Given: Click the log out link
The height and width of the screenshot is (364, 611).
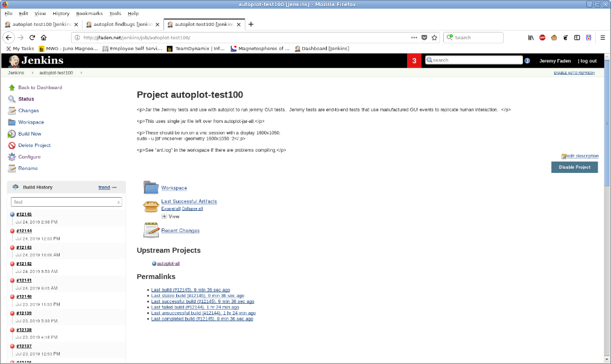Looking at the screenshot, I should 589,61.
